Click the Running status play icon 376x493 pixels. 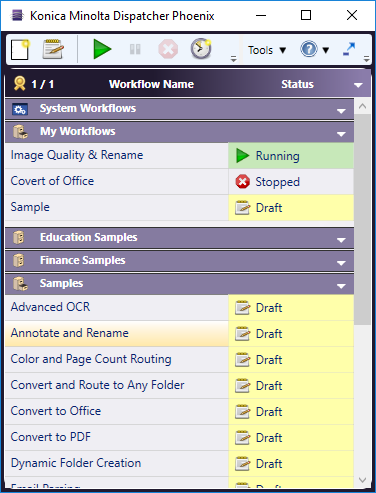tap(242, 156)
